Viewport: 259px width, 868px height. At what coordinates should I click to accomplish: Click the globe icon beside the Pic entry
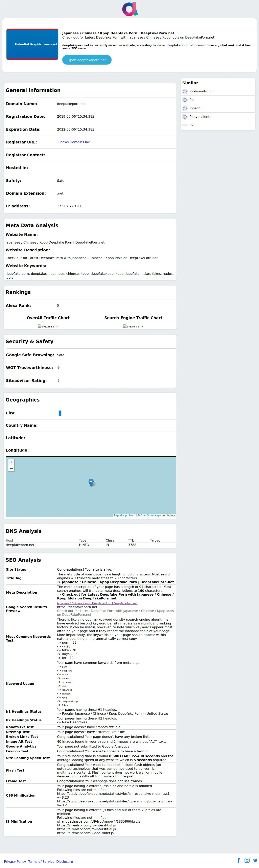click(x=185, y=100)
